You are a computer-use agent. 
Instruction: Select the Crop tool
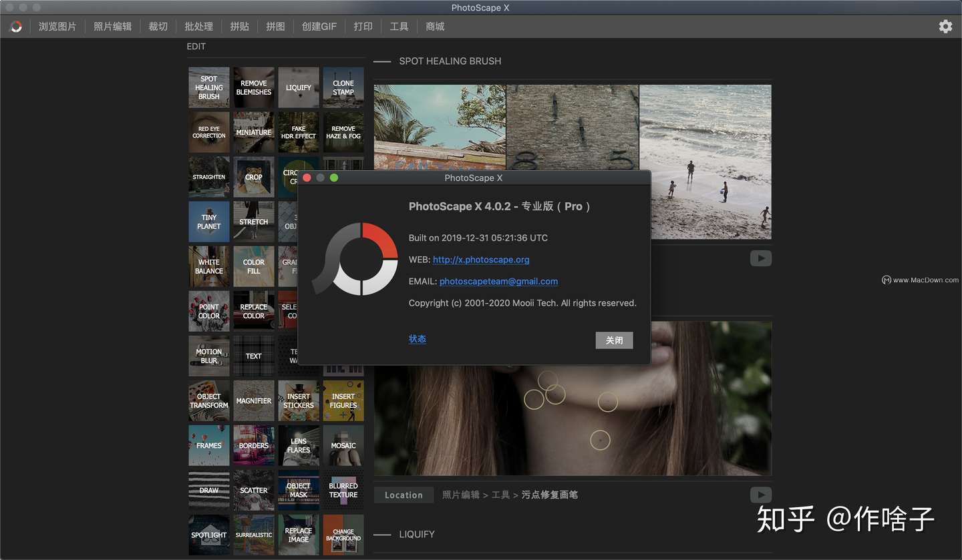[253, 176]
